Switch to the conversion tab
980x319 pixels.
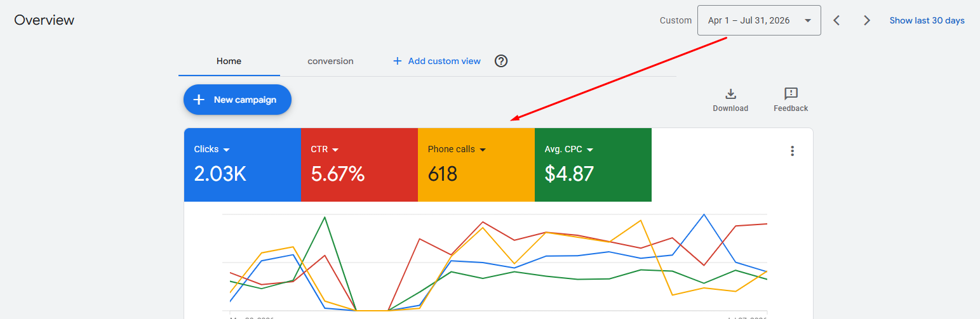click(x=330, y=61)
